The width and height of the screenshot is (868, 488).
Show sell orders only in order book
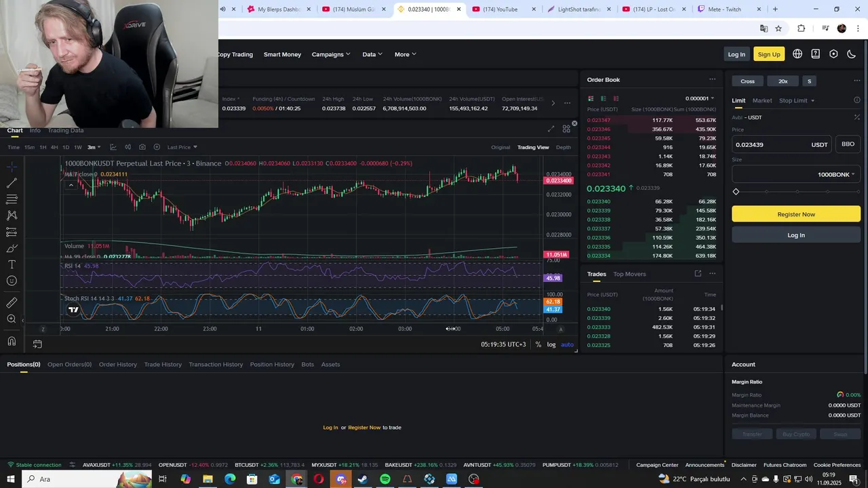coord(616,98)
